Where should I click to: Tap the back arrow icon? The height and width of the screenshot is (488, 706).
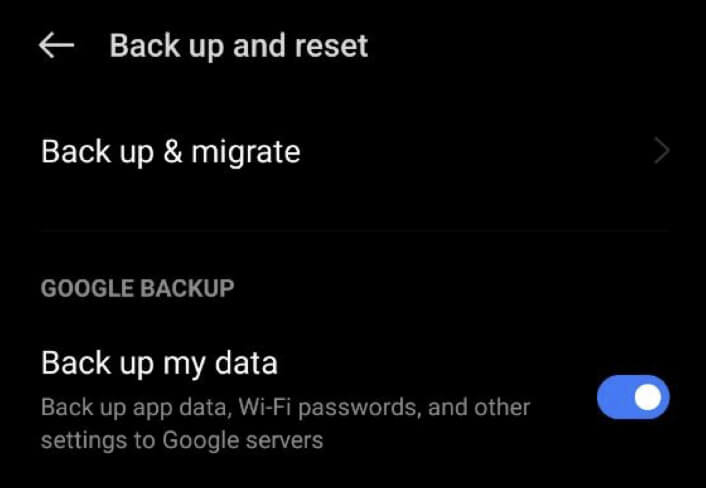(57, 46)
